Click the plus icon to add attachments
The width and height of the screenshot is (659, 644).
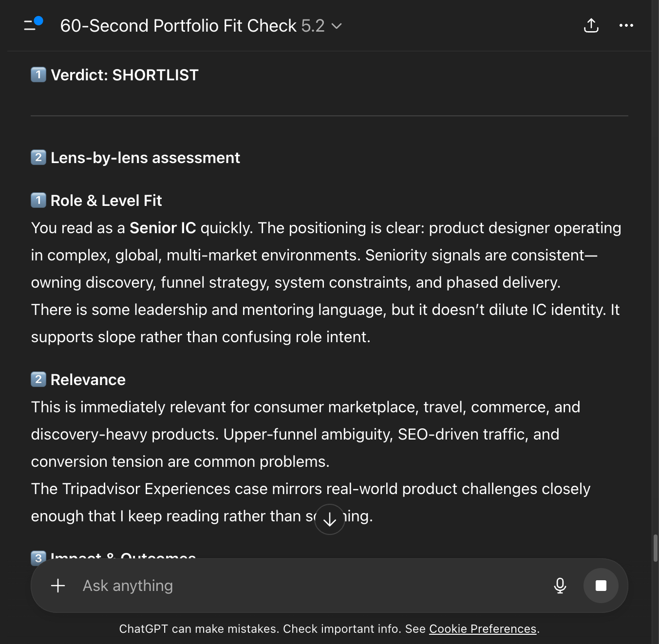pyautogui.click(x=58, y=586)
